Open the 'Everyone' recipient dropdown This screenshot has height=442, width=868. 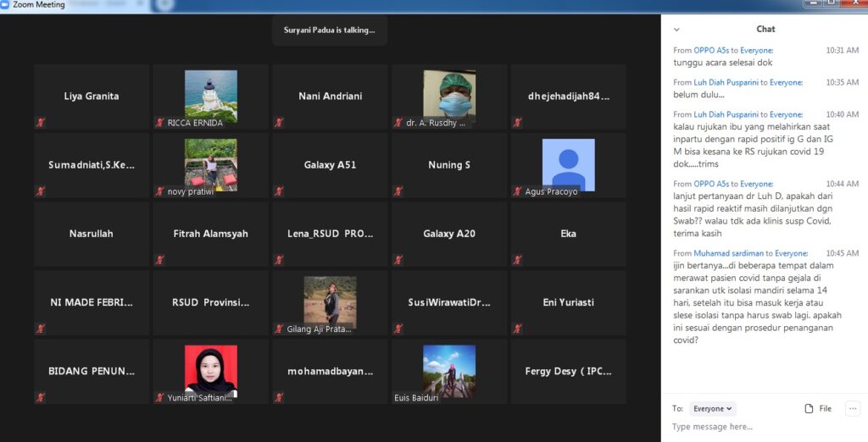[712, 408]
